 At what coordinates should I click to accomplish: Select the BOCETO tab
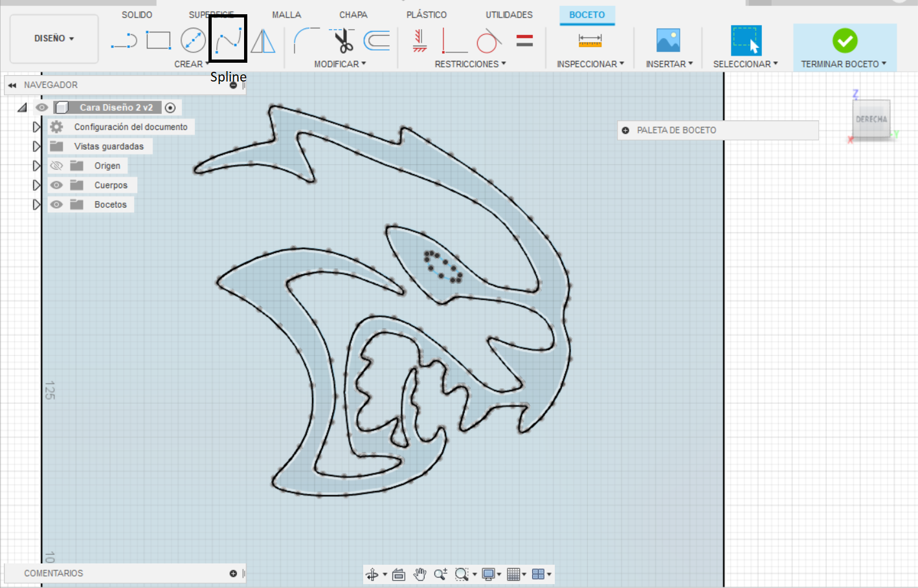[587, 15]
